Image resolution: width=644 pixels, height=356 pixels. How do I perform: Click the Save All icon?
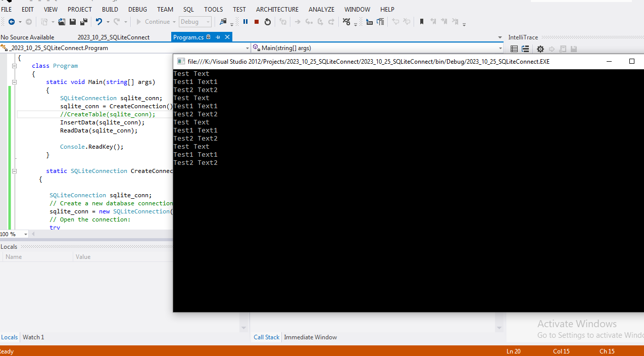point(84,22)
